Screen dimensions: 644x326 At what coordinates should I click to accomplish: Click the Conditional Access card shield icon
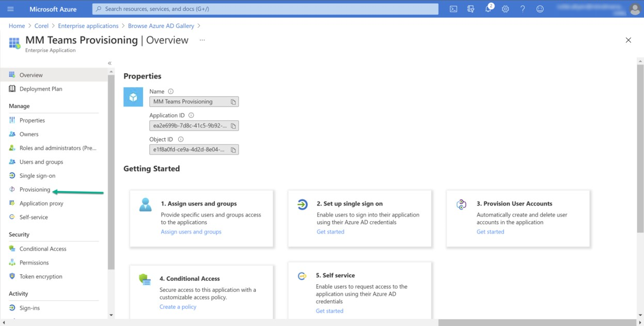(145, 280)
